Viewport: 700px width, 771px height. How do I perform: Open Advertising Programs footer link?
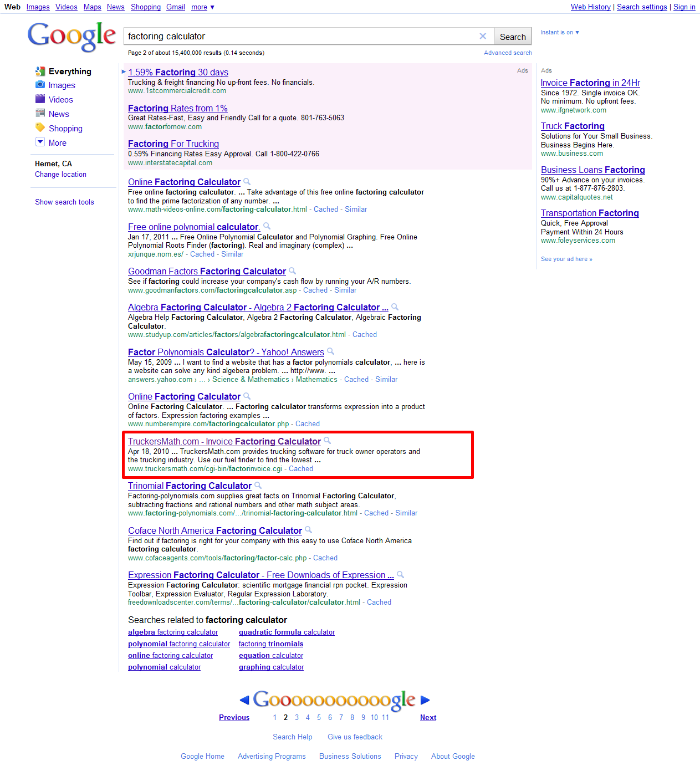271,756
